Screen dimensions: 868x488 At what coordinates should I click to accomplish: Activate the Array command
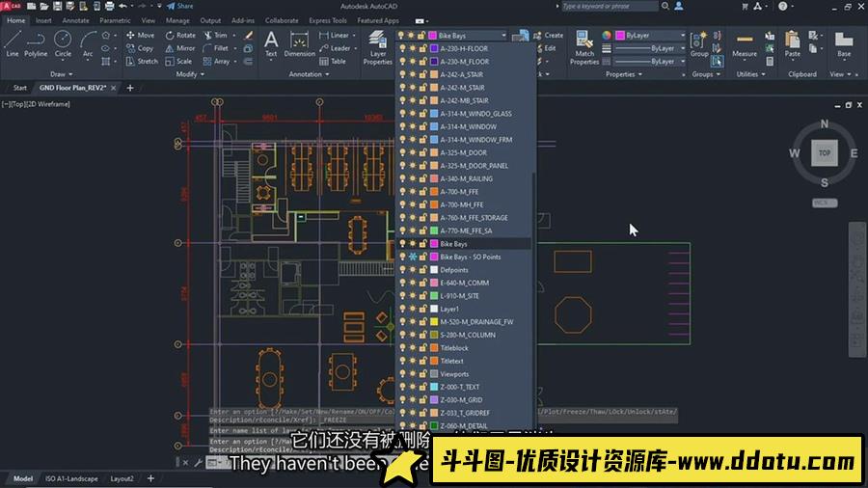tap(216, 62)
